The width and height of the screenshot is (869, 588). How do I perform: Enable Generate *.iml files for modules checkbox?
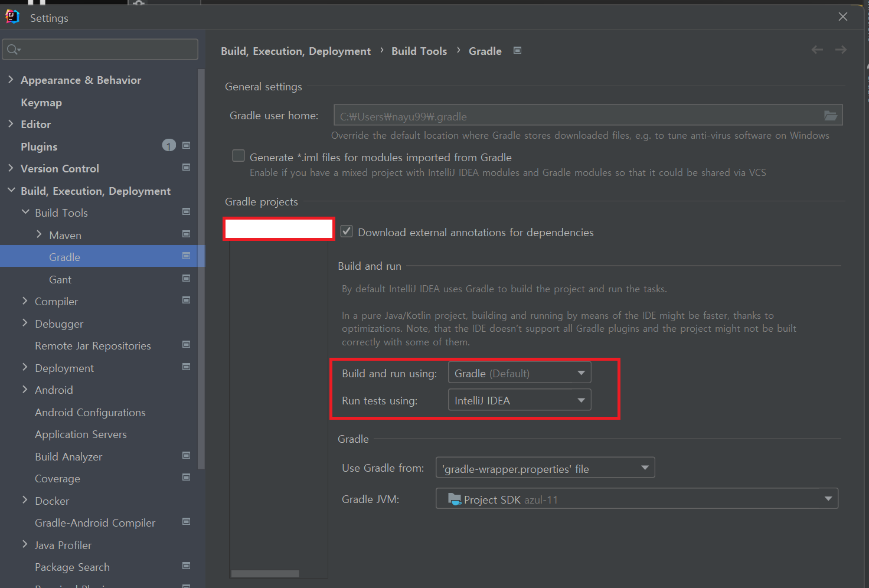tap(239, 156)
